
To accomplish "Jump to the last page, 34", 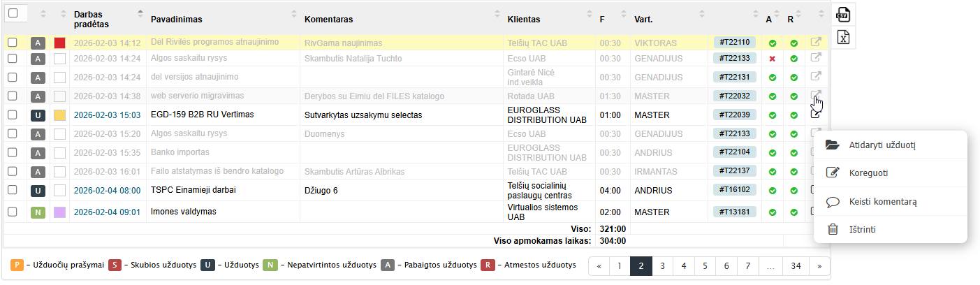I will 796,266.
